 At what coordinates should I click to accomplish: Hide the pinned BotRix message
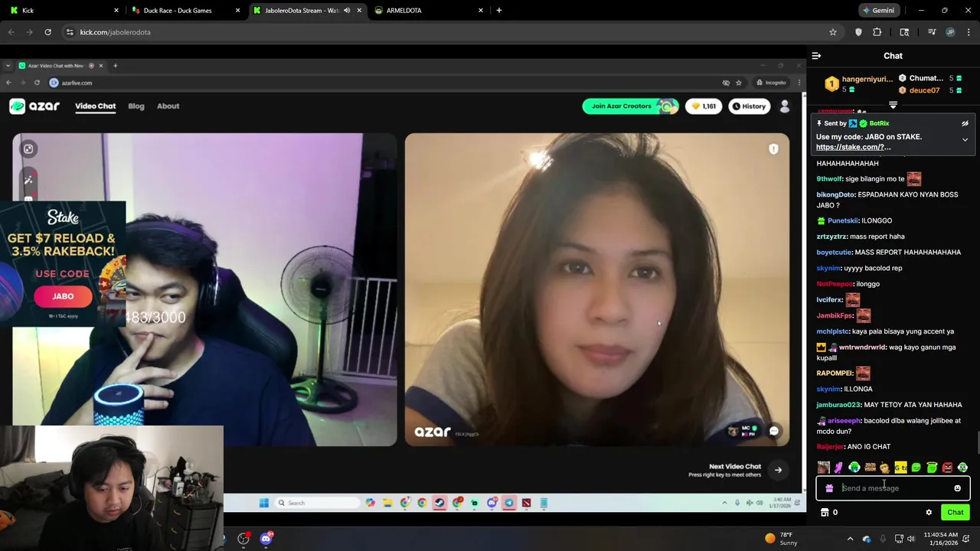965,123
